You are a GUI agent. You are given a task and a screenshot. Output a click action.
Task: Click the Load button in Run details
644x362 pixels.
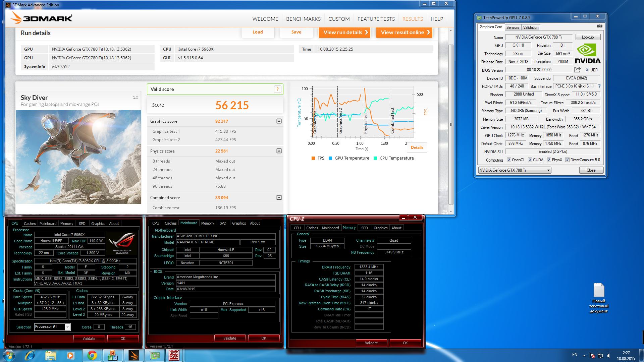[x=258, y=32]
